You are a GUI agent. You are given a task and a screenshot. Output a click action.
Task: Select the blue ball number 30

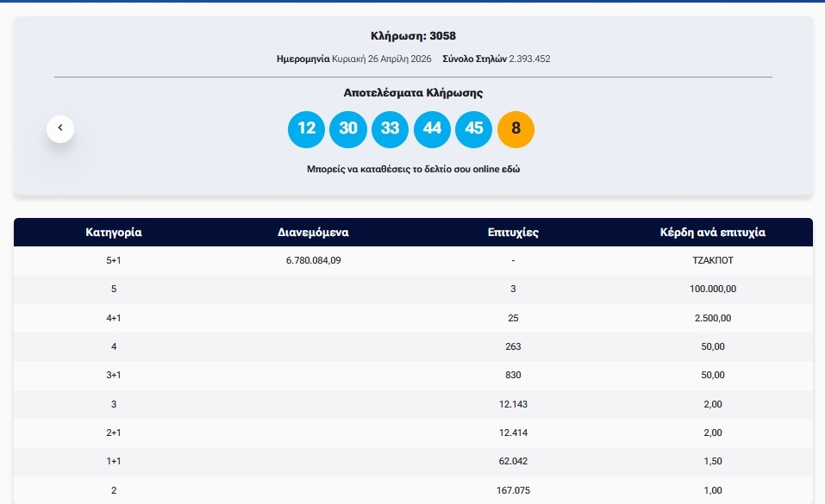(348, 129)
